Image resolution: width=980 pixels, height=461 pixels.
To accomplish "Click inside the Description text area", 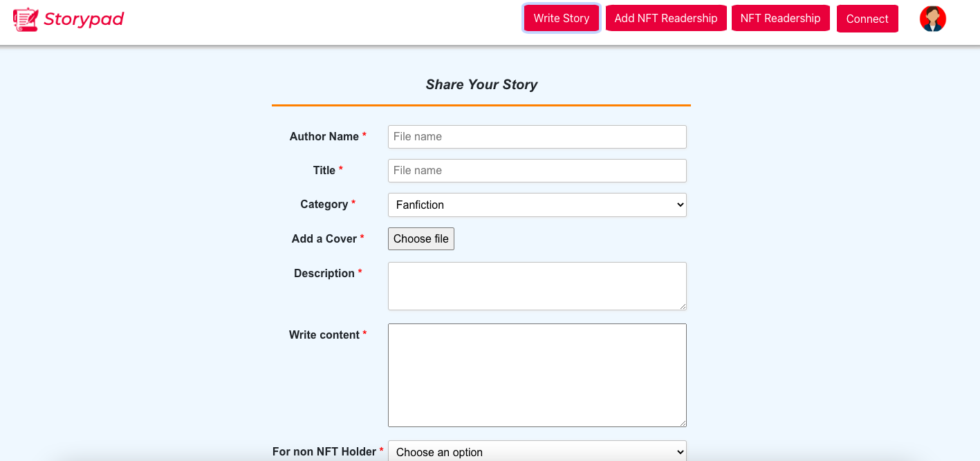I will [x=537, y=285].
